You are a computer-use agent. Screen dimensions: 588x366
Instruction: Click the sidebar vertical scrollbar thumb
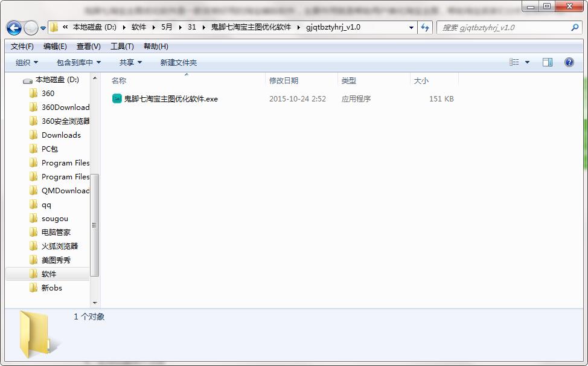click(95, 225)
